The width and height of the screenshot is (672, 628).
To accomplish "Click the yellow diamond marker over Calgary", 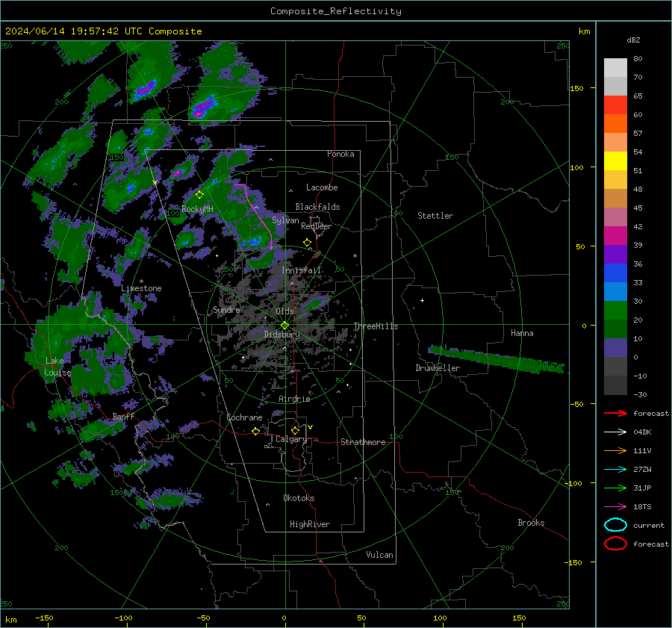I will [295, 430].
